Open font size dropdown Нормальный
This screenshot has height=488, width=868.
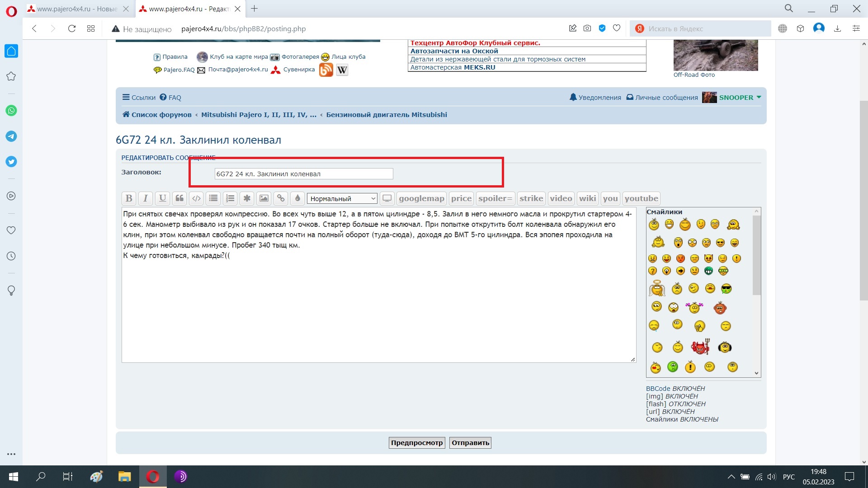pyautogui.click(x=342, y=199)
